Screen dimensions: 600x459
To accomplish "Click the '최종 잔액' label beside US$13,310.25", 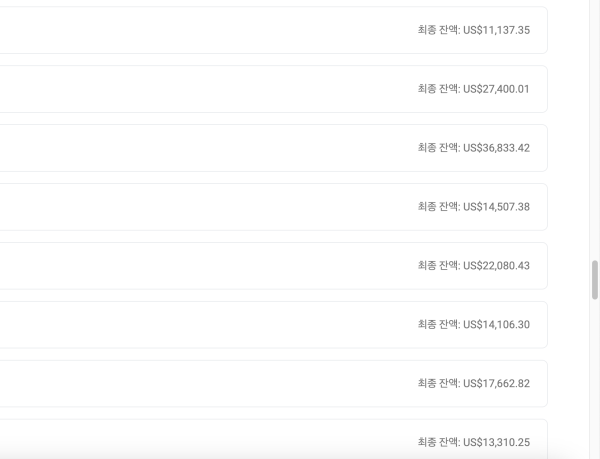I will click(438, 442).
